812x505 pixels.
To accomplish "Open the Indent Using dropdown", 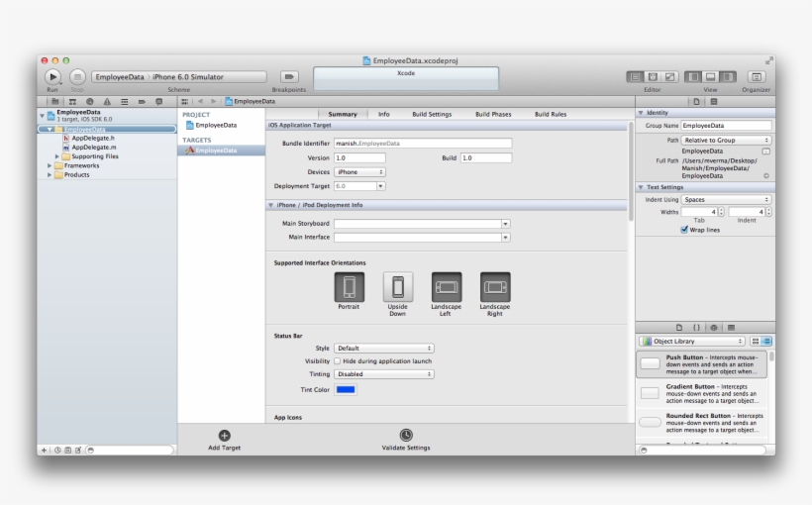I will tap(726, 199).
